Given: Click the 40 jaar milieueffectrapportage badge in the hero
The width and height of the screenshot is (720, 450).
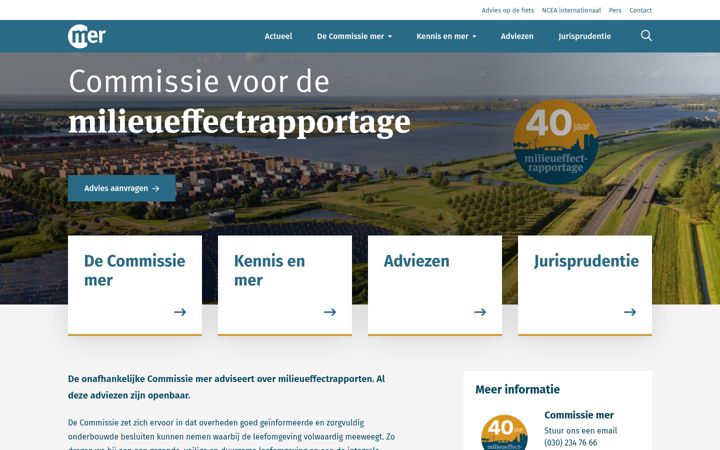Looking at the screenshot, I should point(556,142).
